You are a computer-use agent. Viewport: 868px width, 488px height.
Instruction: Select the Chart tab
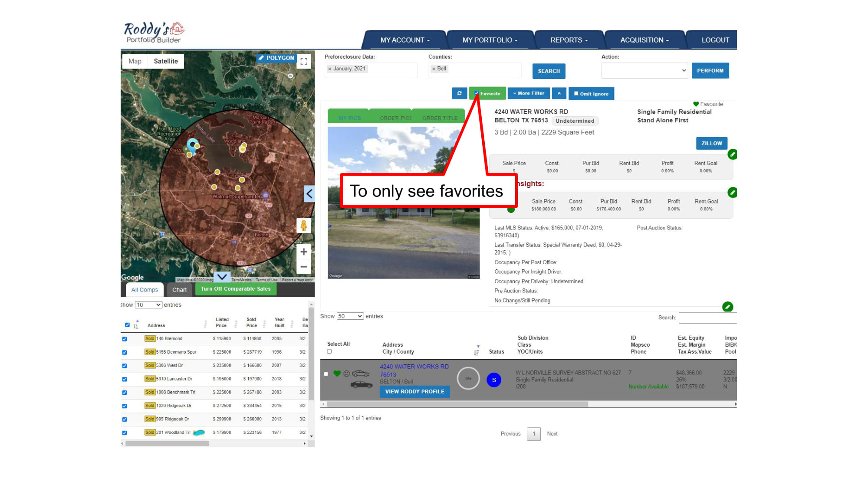click(x=179, y=290)
